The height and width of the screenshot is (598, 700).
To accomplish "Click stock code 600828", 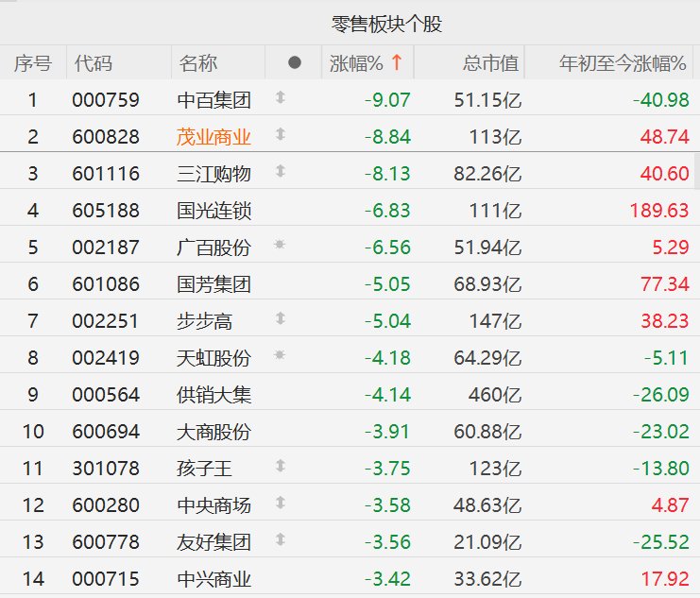I will (x=106, y=137).
